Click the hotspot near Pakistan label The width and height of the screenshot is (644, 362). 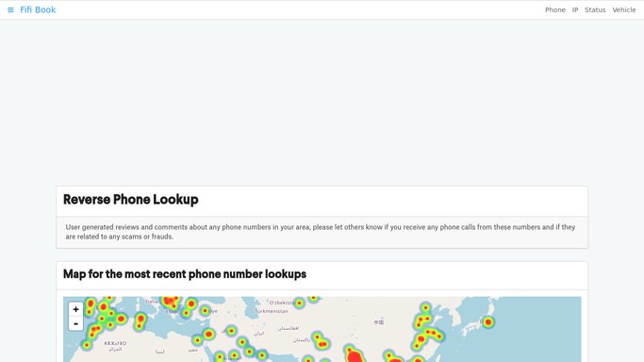(x=321, y=341)
